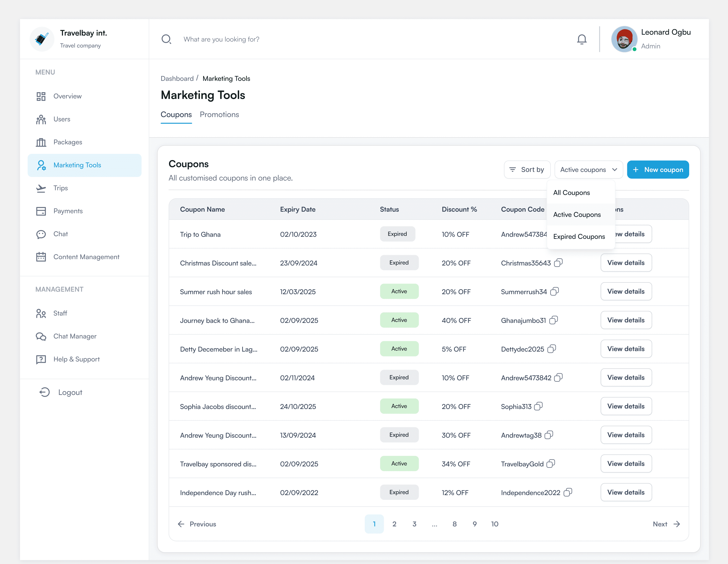
Task: Open the Sort by menu
Action: (527, 170)
